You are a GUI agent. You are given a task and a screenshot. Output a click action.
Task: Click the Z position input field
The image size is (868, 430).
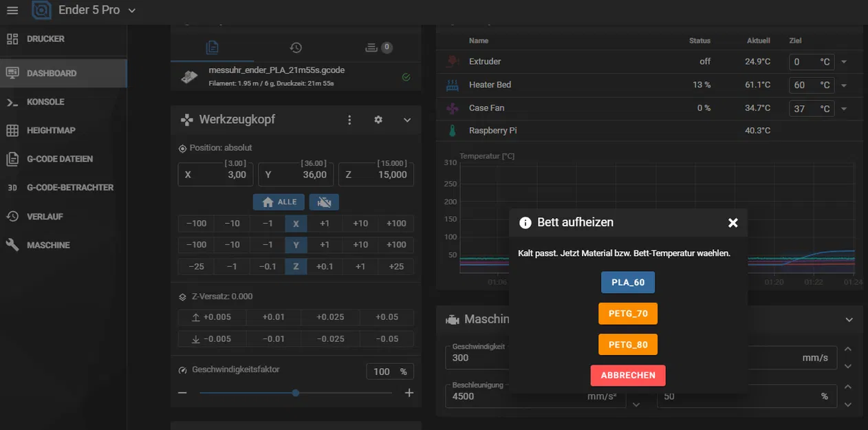point(376,175)
